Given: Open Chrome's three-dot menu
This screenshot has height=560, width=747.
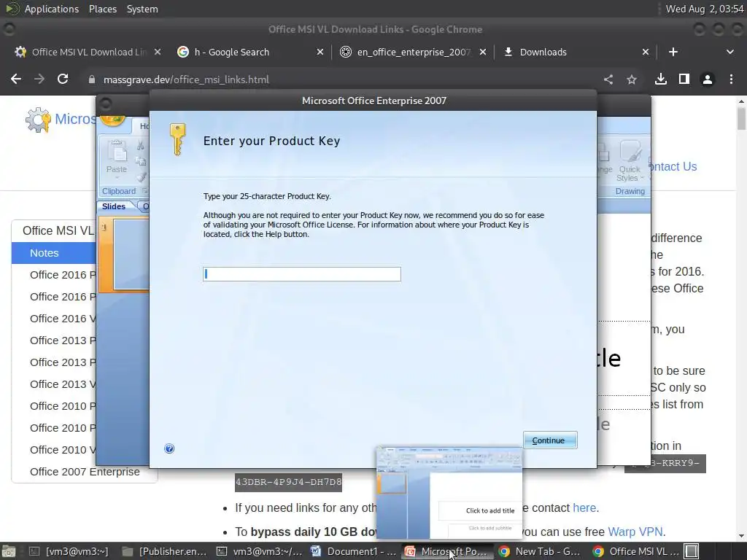Looking at the screenshot, I should pyautogui.click(x=731, y=79).
